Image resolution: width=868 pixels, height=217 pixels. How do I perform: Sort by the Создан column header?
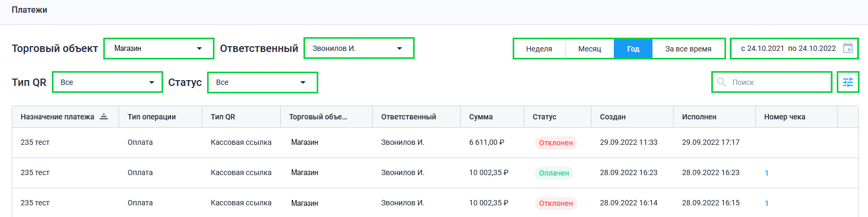point(613,117)
